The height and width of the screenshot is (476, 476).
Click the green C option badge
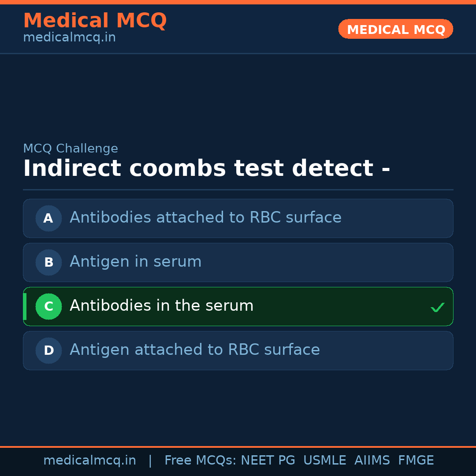click(48, 306)
